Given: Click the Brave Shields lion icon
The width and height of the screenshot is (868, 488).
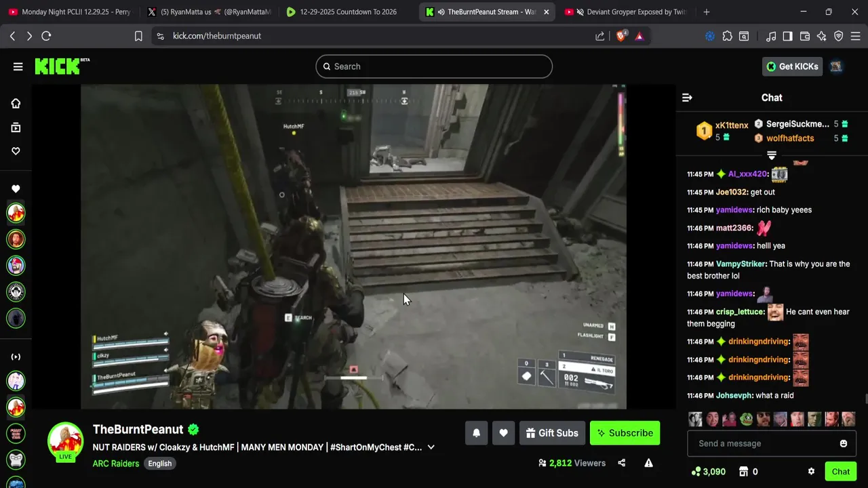Looking at the screenshot, I should (x=621, y=36).
